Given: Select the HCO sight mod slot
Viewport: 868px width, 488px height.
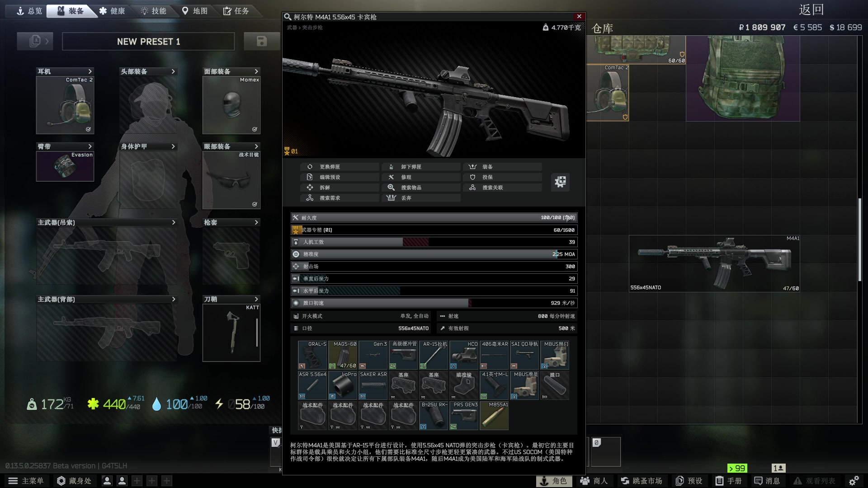Looking at the screenshot, I should [464, 355].
